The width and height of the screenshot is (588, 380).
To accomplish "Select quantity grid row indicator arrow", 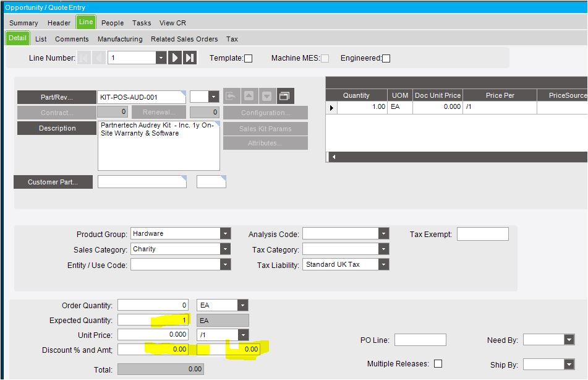I will click(331, 108).
